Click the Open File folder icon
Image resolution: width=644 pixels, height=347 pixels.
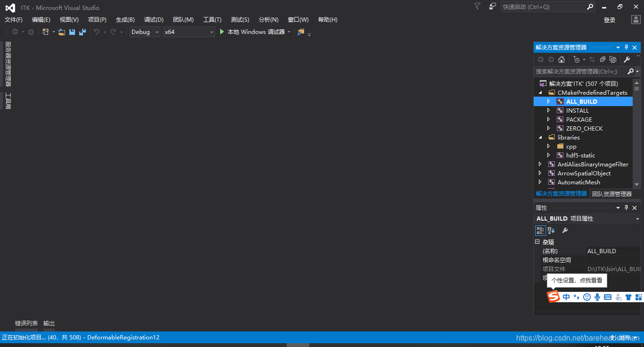(x=62, y=32)
